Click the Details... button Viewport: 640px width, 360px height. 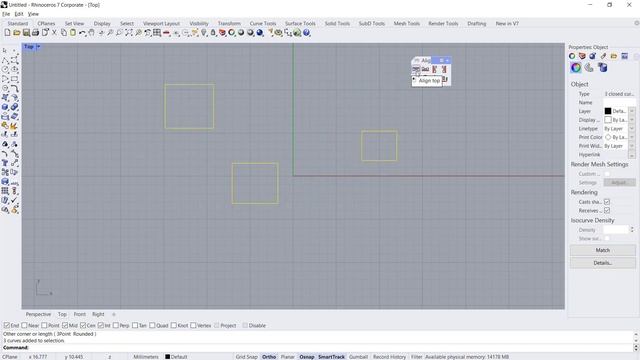point(603,263)
